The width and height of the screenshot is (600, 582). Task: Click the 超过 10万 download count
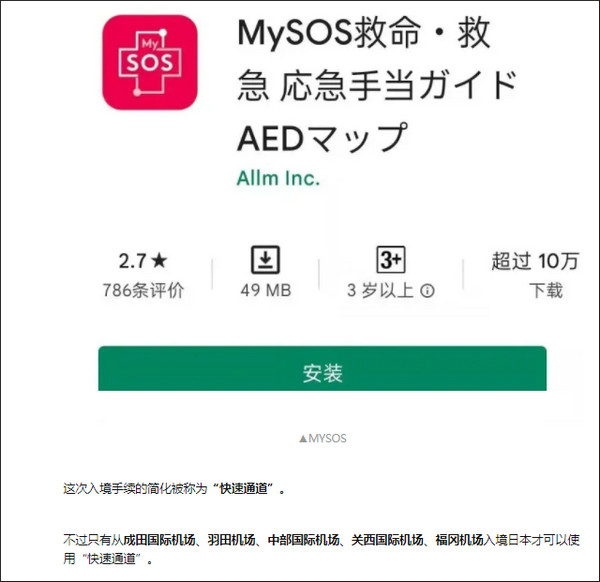(x=535, y=261)
